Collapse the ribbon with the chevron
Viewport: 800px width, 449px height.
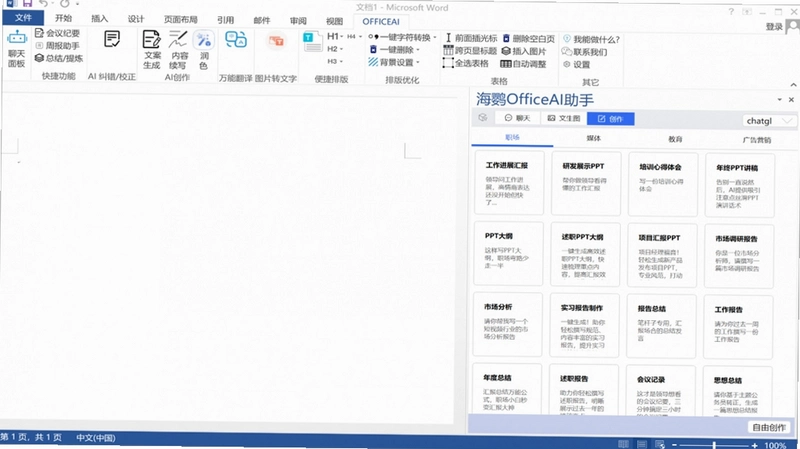click(793, 85)
